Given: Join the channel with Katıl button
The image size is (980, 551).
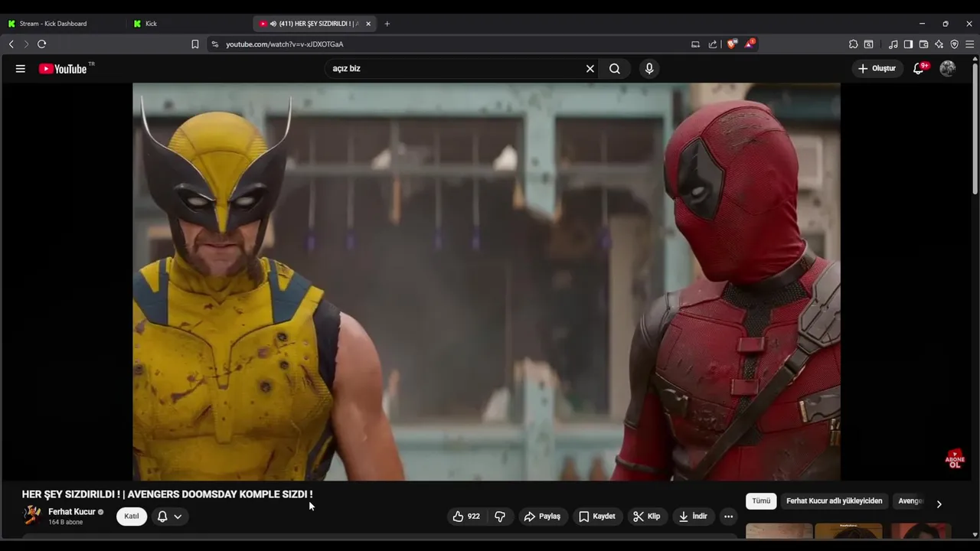Looking at the screenshot, I should [132, 517].
